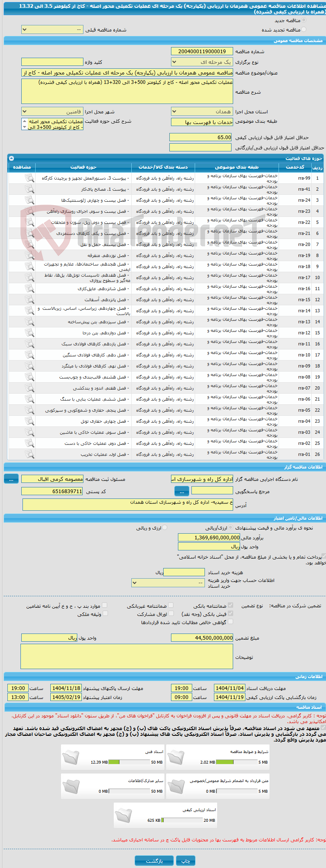This screenshot has width=326, height=868.
Task: Open view icon for row rra-07
Action: click(29, 388)
